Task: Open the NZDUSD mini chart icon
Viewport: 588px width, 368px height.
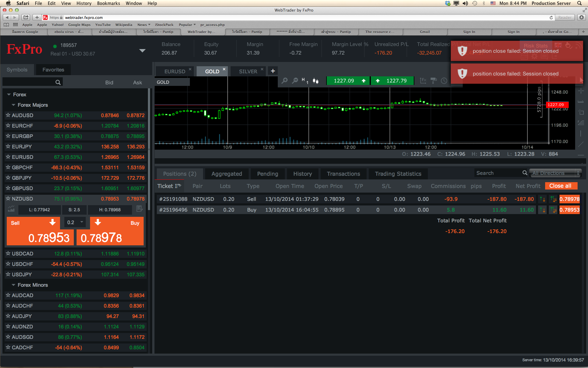Action: point(11,209)
